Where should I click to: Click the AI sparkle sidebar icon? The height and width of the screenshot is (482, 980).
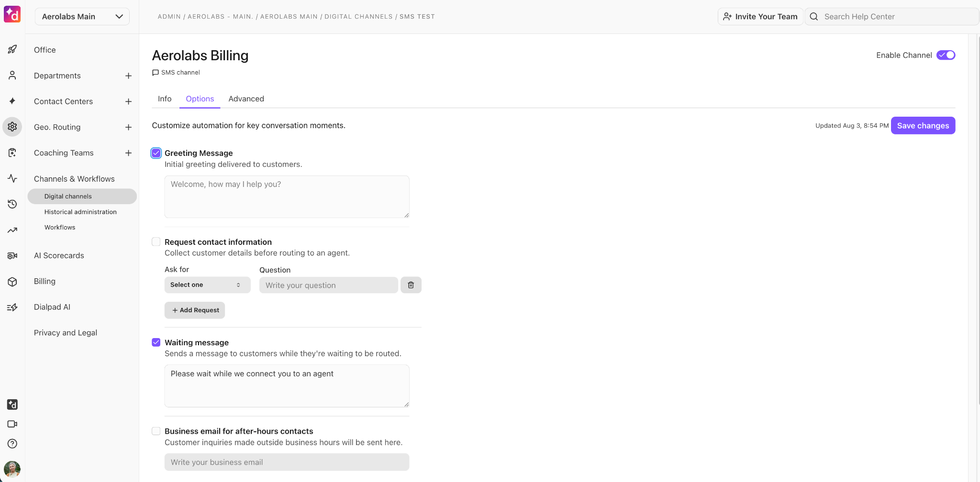click(x=12, y=101)
